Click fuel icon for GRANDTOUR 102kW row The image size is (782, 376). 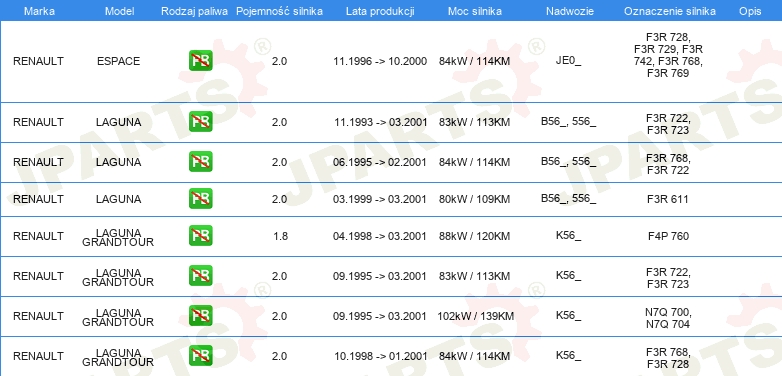(x=200, y=316)
